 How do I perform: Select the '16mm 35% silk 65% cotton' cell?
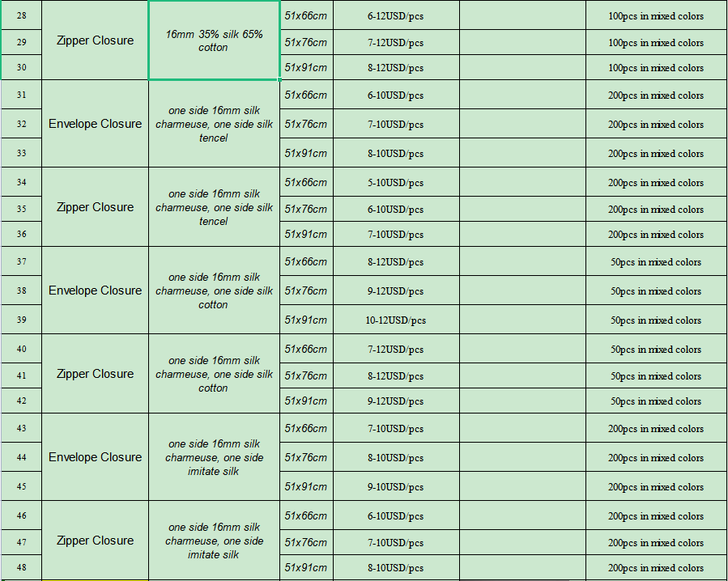point(214,41)
